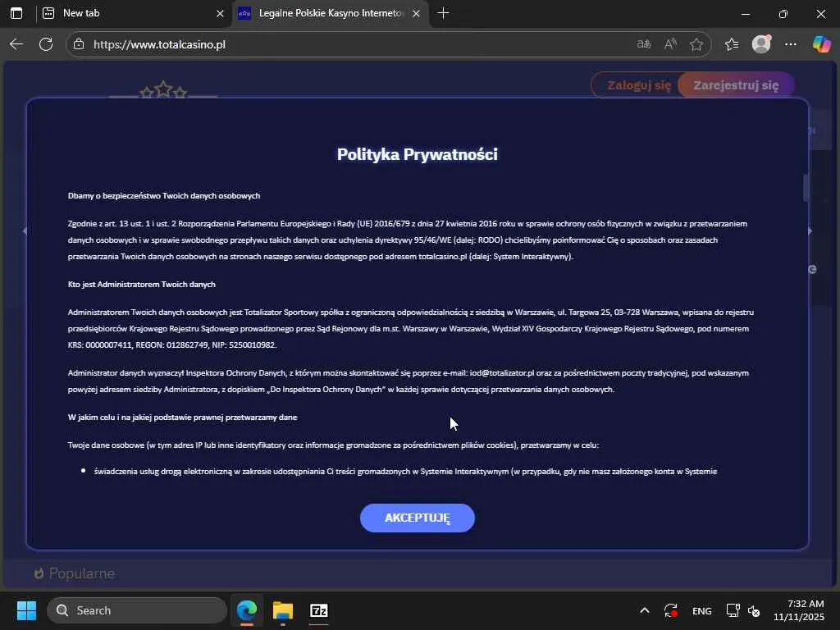Click the sync status tray icon
The height and width of the screenshot is (630, 840).
point(671,610)
